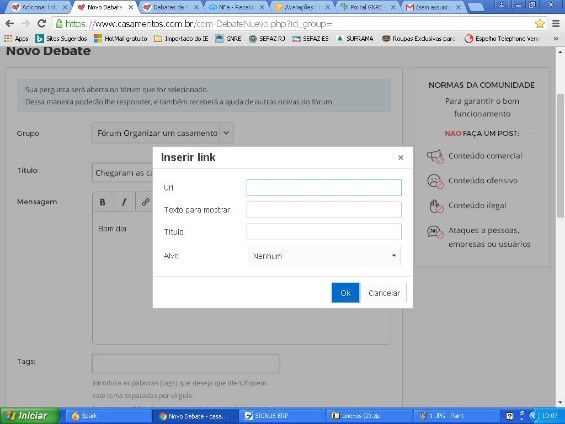Image resolution: width=565 pixels, height=424 pixels.
Task: Confirm link with the Ok button
Action: tap(345, 293)
